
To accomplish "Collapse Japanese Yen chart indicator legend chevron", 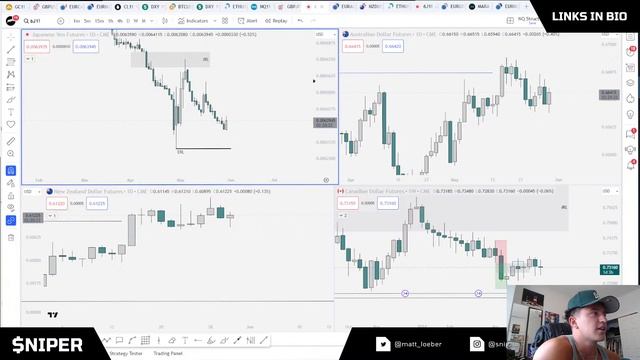I will [x=30, y=59].
